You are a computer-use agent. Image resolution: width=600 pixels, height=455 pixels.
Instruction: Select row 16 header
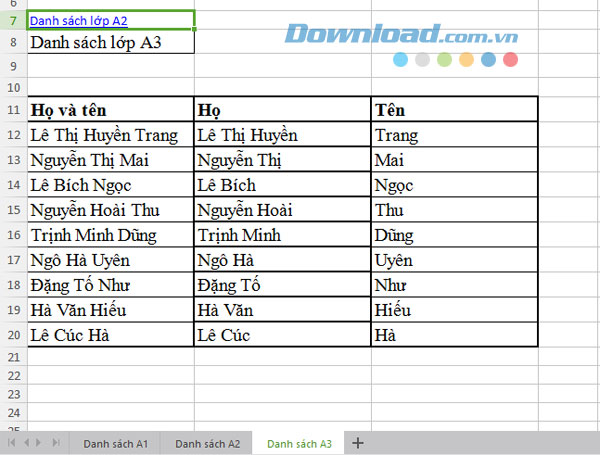tap(13, 235)
